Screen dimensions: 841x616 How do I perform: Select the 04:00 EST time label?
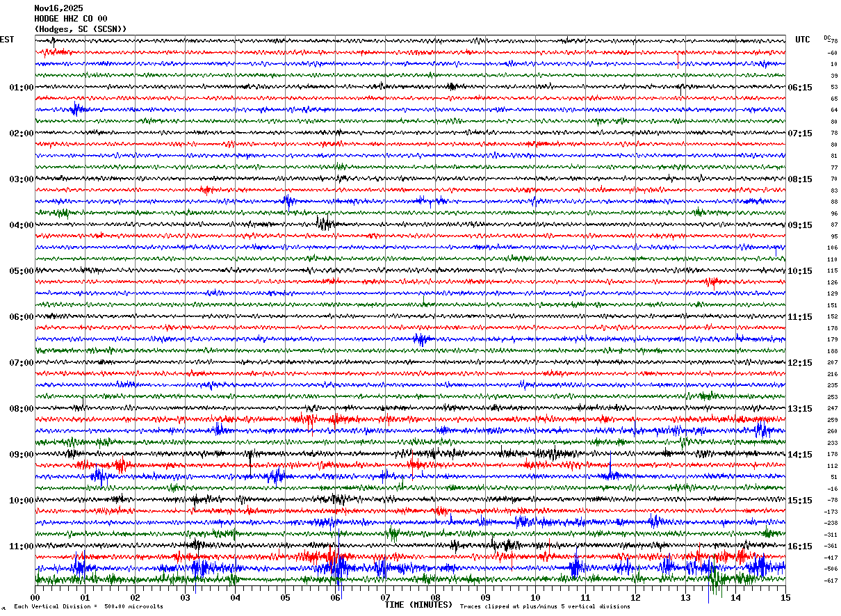(22, 225)
